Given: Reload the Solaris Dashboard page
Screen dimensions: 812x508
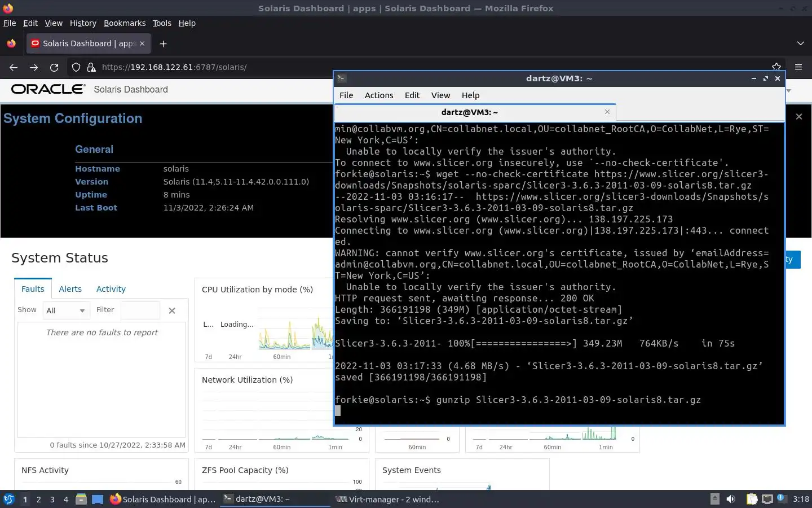Looking at the screenshot, I should tap(54, 67).
